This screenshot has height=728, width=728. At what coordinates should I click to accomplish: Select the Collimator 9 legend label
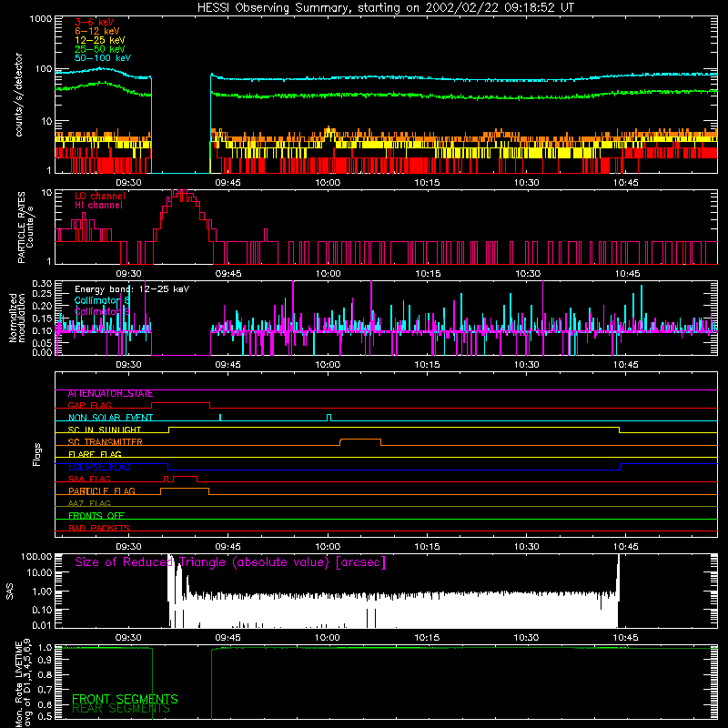(x=102, y=311)
